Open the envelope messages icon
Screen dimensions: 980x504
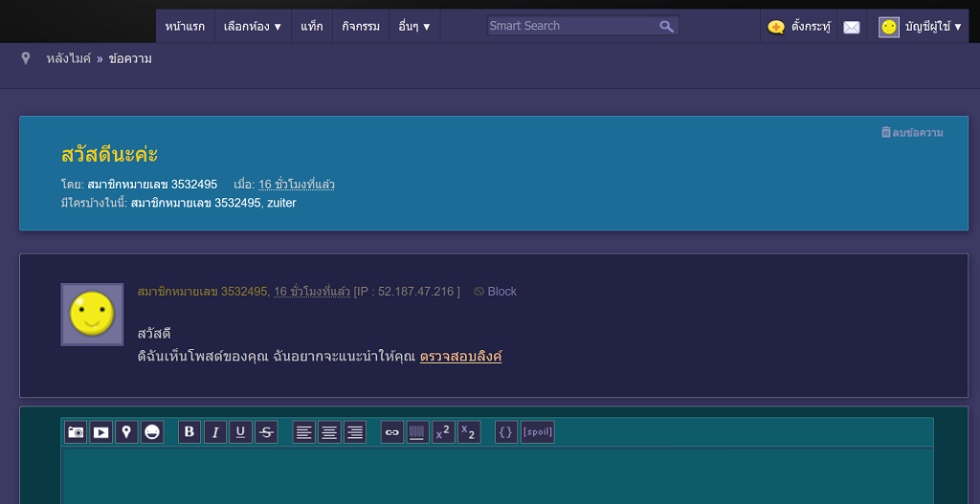(851, 27)
